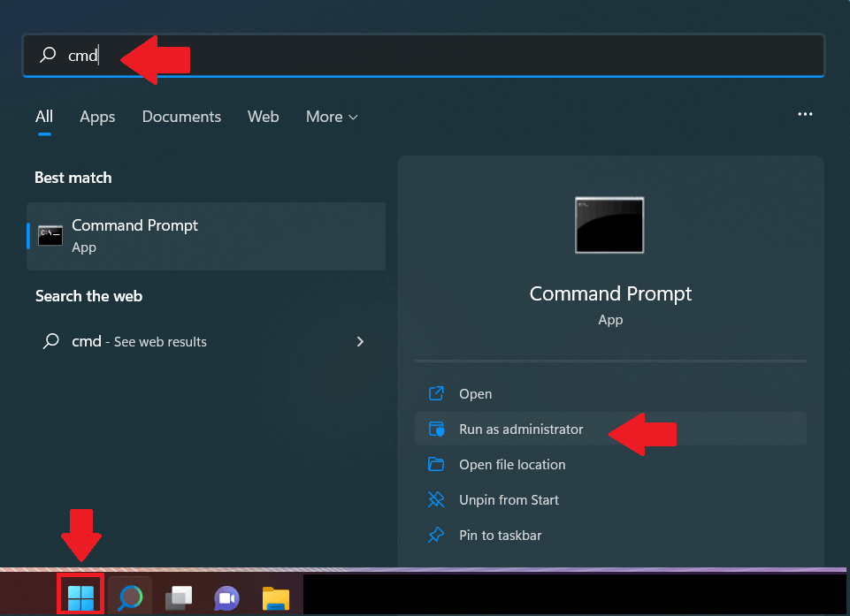Click Open in the Command Prompt actions
Screen dimensions: 850x616
point(610,394)
